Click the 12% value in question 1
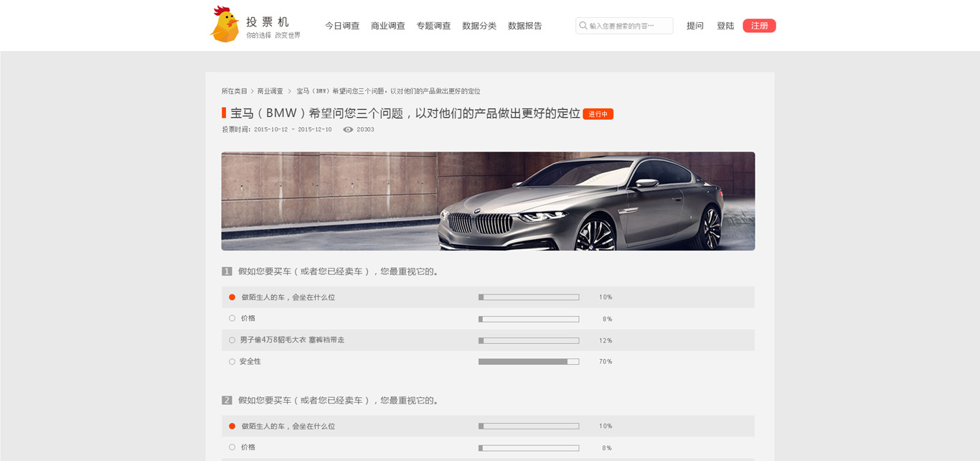 tap(606, 340)
